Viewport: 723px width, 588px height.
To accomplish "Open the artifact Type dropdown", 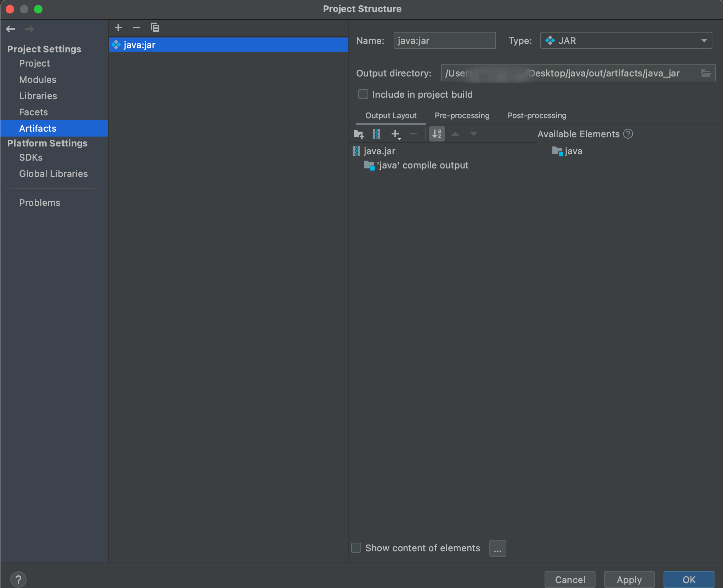I will point(626,41).
